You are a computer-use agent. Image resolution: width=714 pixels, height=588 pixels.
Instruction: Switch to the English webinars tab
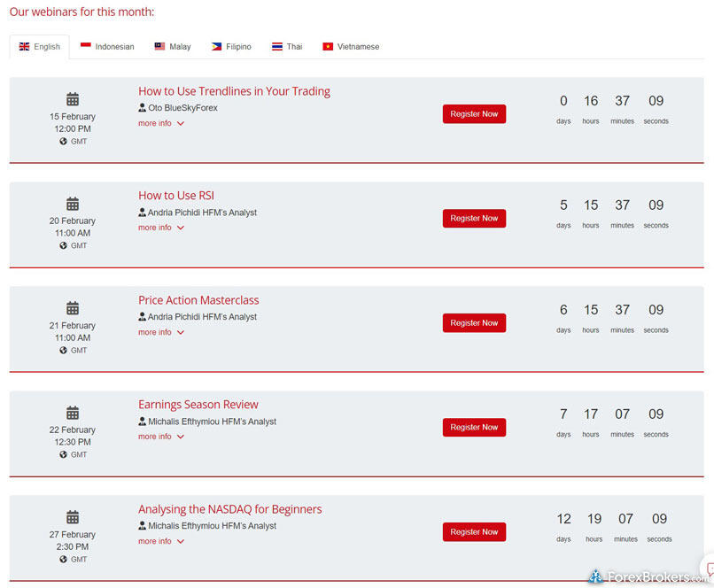40,47
